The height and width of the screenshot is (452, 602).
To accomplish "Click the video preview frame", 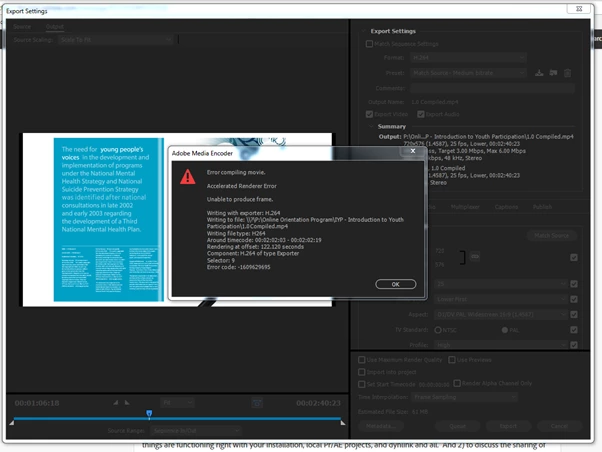I will point(177,220).
